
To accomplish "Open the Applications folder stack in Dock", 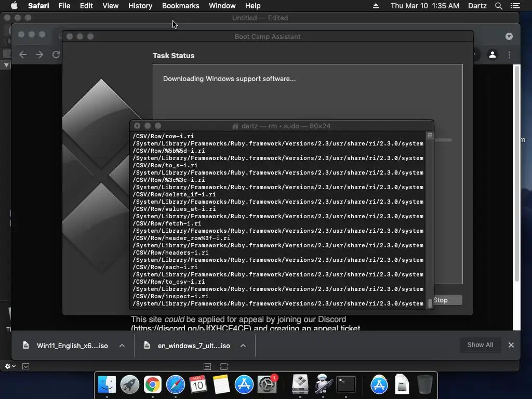I will point(379,384).
